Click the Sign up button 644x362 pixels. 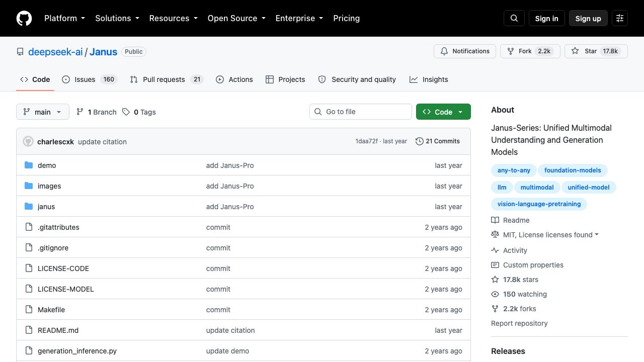tap(588, 18)
